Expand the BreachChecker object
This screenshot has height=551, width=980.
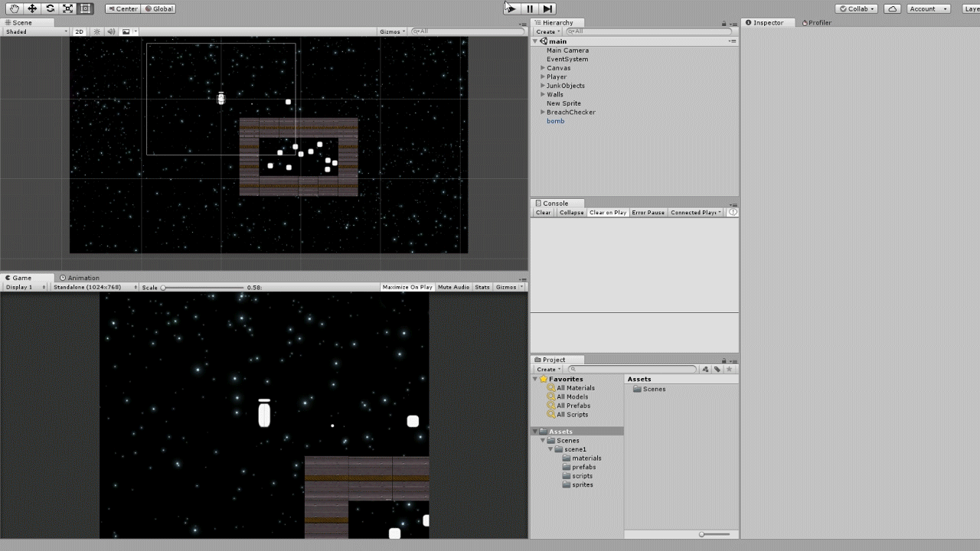click(543, 112)
